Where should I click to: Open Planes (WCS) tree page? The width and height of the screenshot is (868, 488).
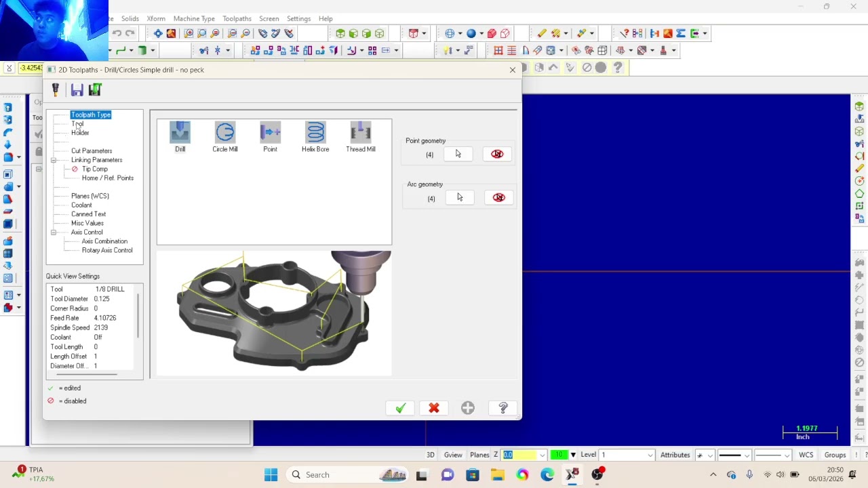tap(90, 196)
